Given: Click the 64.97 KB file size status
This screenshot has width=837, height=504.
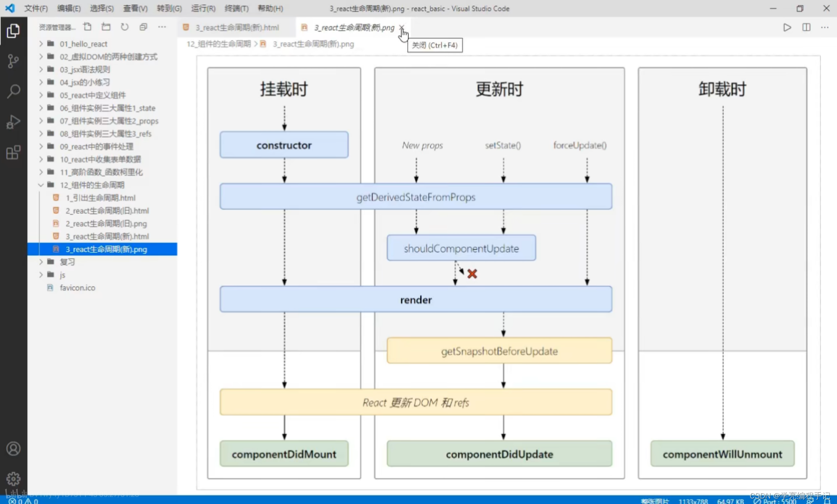Looking at the screenshot, I should (730, 501).
